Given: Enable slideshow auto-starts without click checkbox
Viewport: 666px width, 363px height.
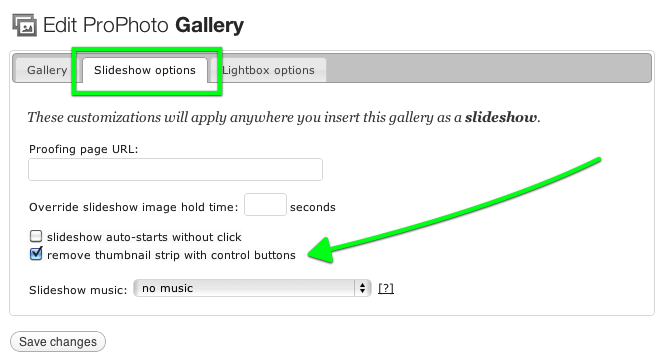Looking at the screenshot, I should pos(36,236).
